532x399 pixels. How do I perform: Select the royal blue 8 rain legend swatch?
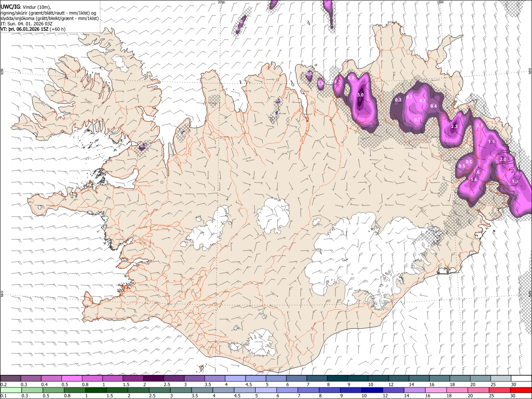pyautogui.click(x=330, y=390)
